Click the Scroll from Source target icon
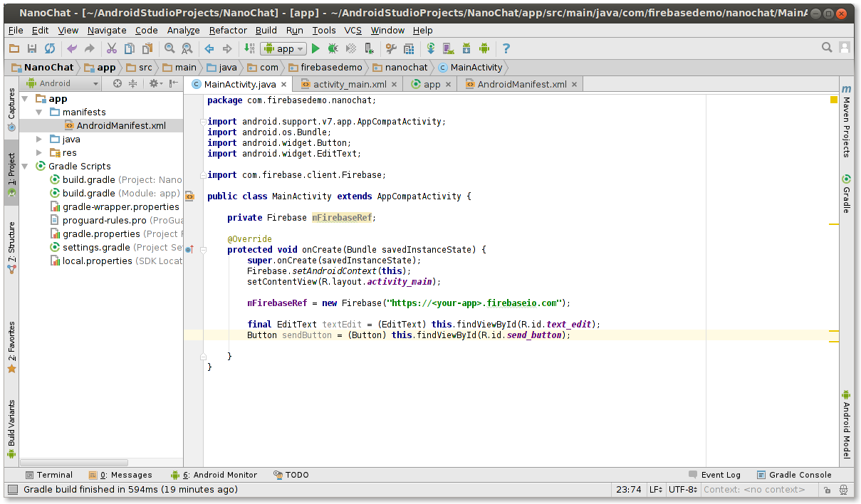 point(118,83)
